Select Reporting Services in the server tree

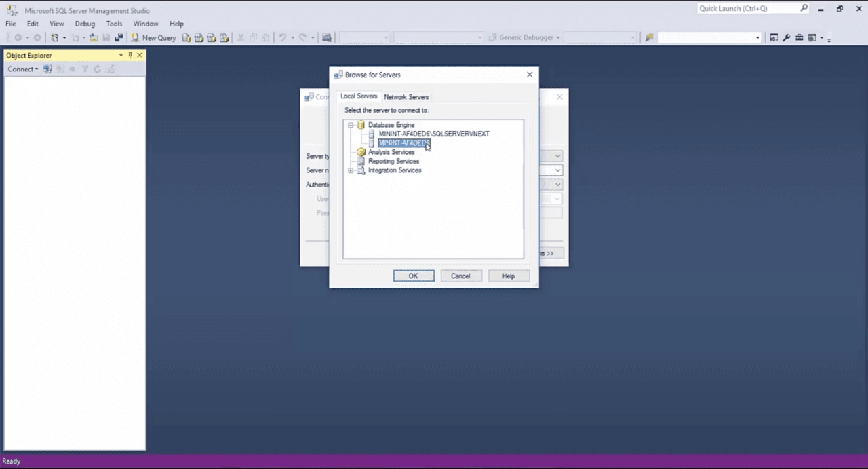coord(393,162)
